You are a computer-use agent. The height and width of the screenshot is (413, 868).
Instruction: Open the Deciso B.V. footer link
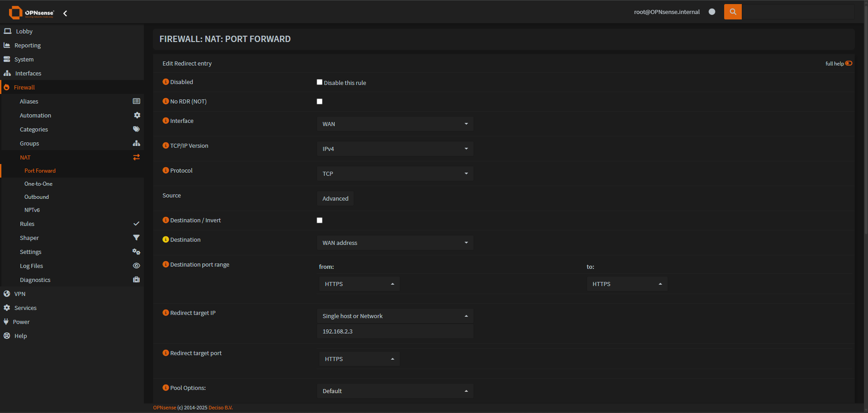click(x=220, y=408)
